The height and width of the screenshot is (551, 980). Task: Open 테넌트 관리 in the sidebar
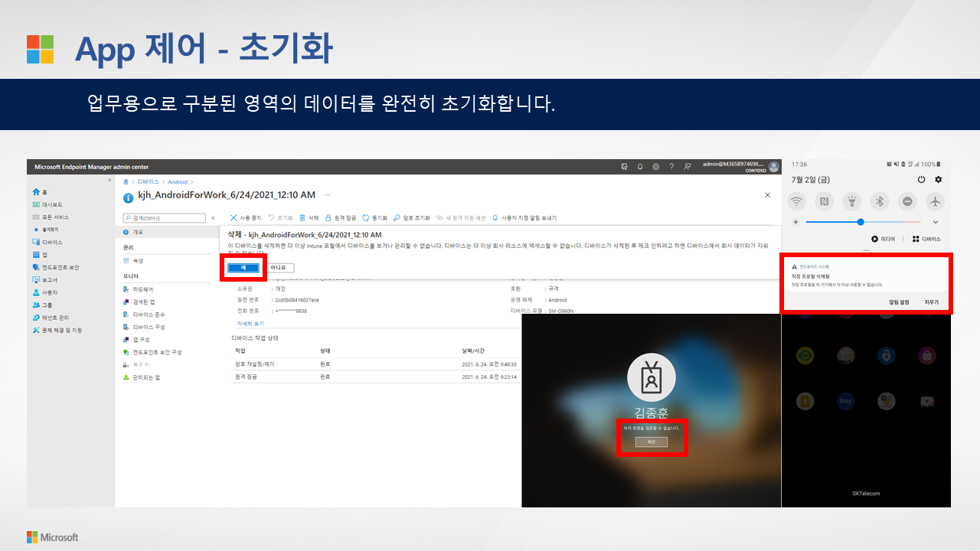51,317
